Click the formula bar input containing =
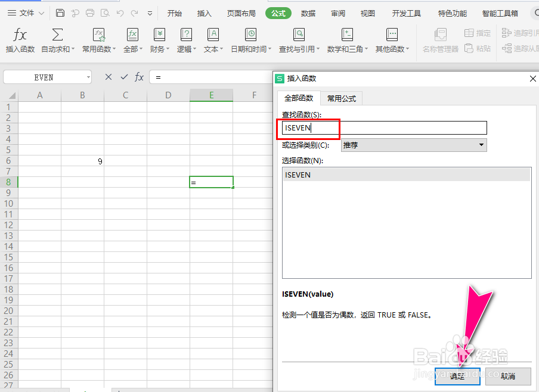Screen dimensions: 539x392 (x=211, y=77)
